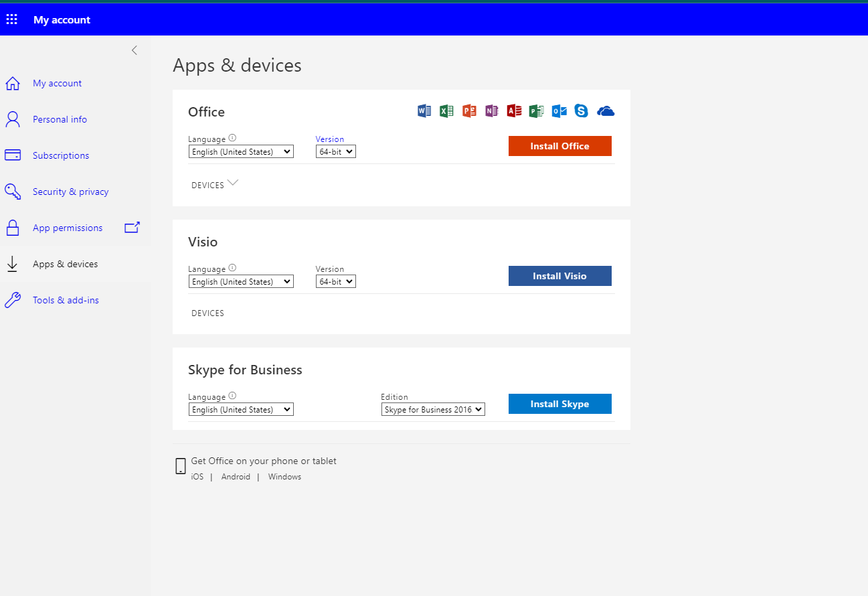
Task: Click the person icon for Personal info
Action: tap(12, 120)
